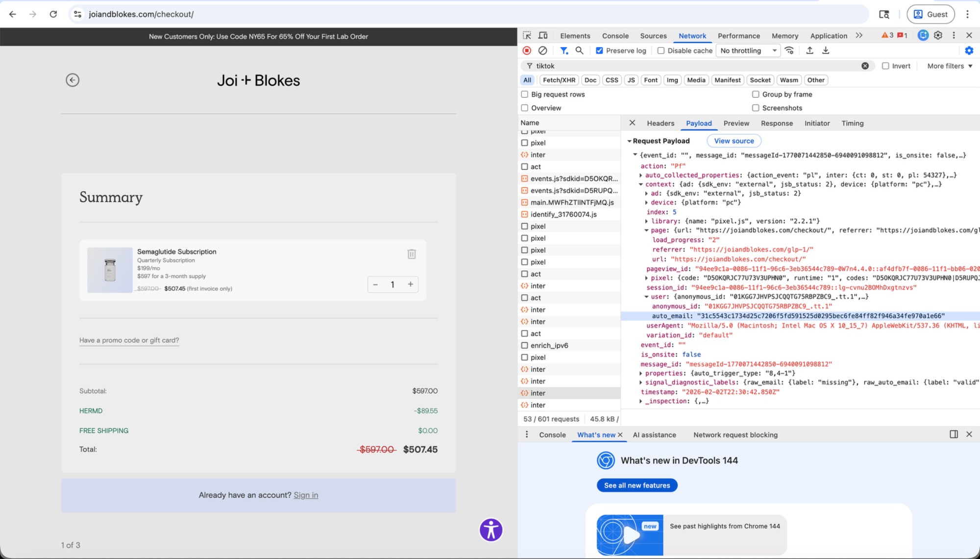980x559 pixels.
Task: Toggle the device toolbar
Action: coord(542,35)
